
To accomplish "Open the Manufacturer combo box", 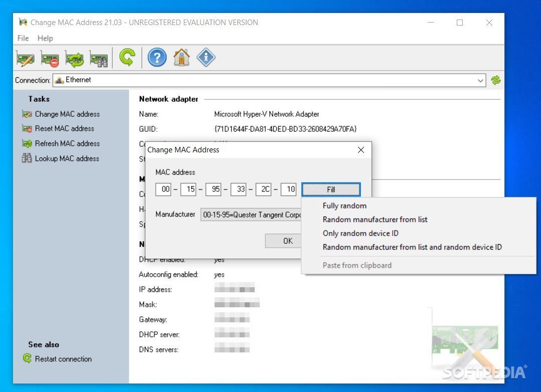I will [x=251, y=215].
